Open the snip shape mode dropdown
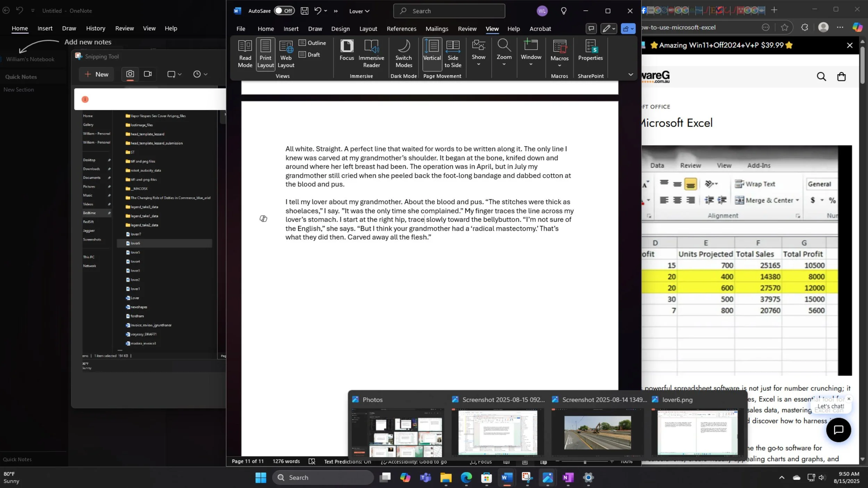 click(x=174, y=74)
